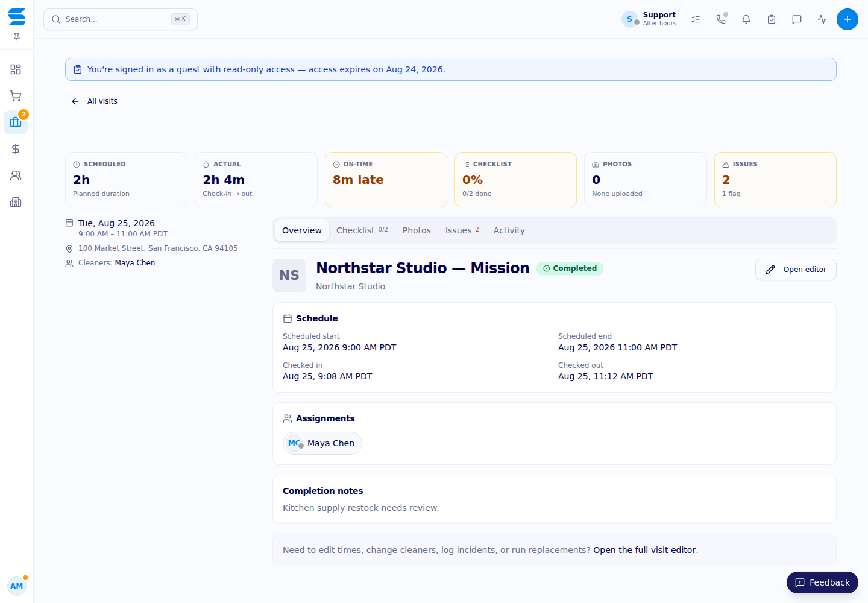Switch to the Issues tab
This screenshot has width=868, height=603.
pyautogui.click(x=462, y=230)
